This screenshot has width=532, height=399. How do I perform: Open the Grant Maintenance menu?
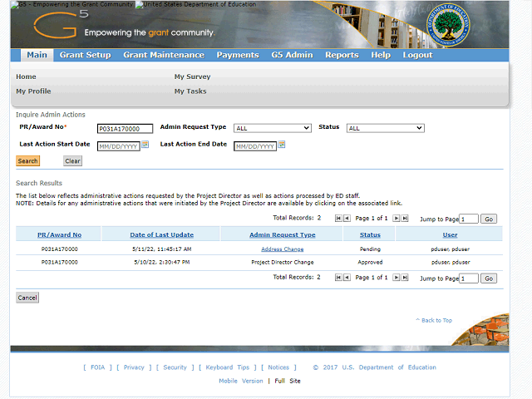tap(164, 55)
